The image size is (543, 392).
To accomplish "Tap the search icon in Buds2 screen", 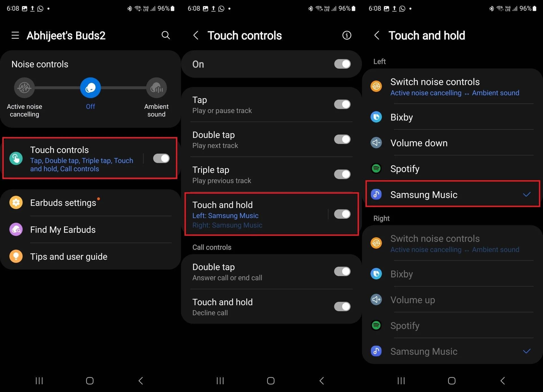I will point(167,35).
